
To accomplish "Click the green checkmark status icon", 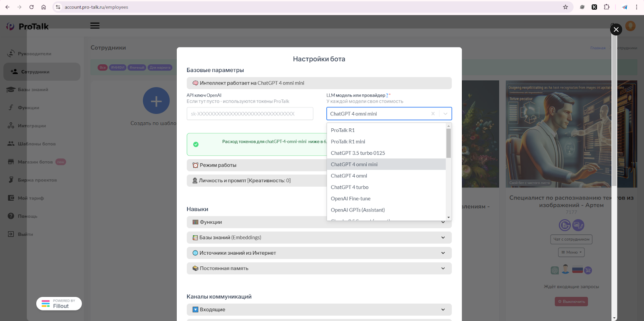I will 196,144.
